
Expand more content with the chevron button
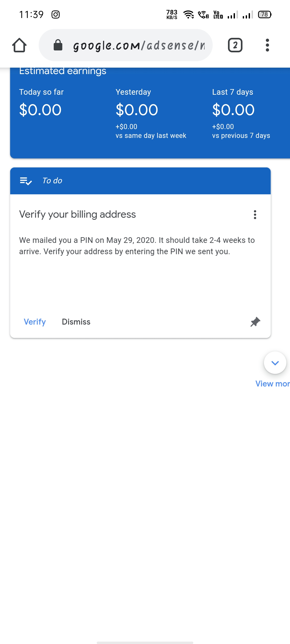pyautogui.click(x=275, y=363)
